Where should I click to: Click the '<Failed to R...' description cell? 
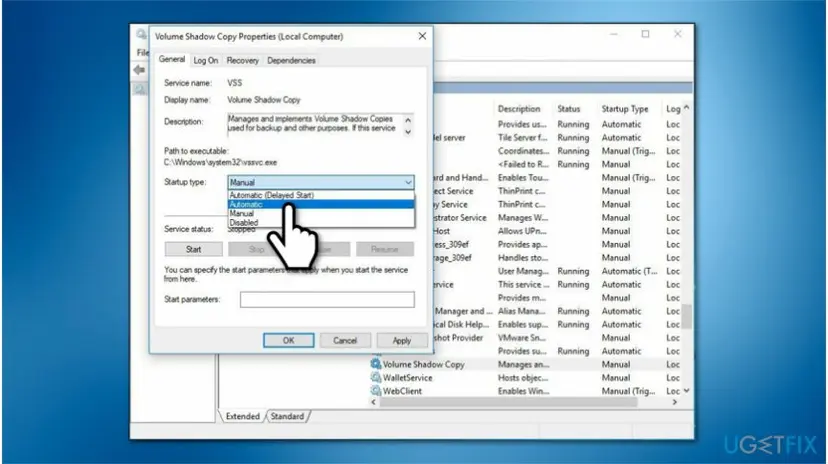point(523,164)
